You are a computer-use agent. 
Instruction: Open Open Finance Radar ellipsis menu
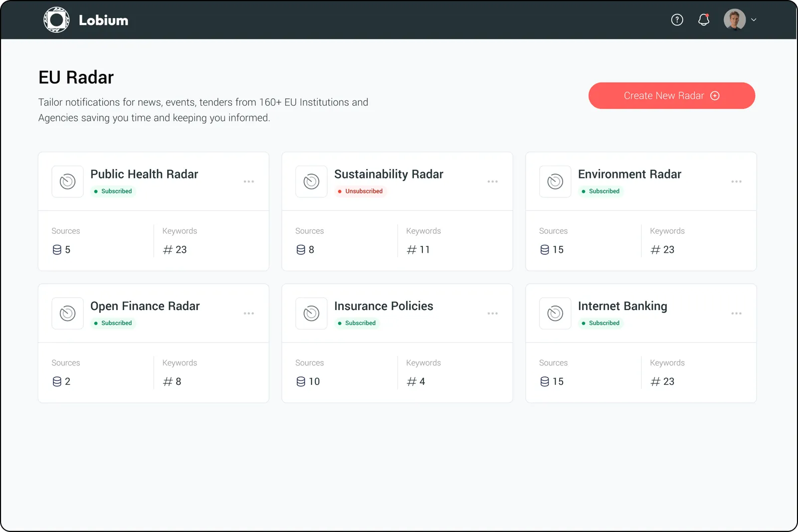pos(249,314)
